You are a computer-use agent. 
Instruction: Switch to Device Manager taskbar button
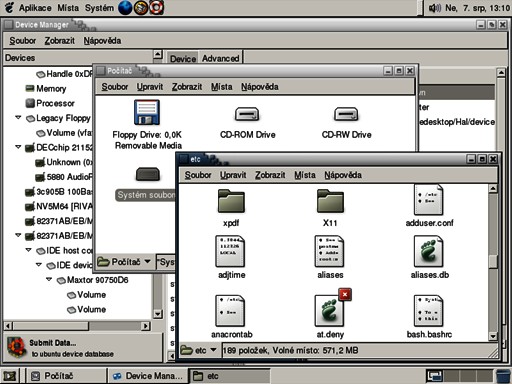[x=148, y=376]
